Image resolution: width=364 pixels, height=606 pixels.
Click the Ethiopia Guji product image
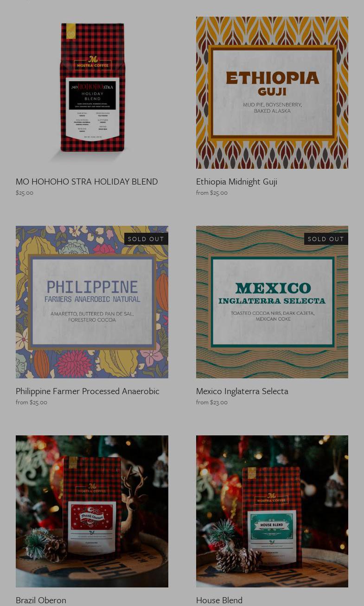pyautogui.click(x=272, y=93)
